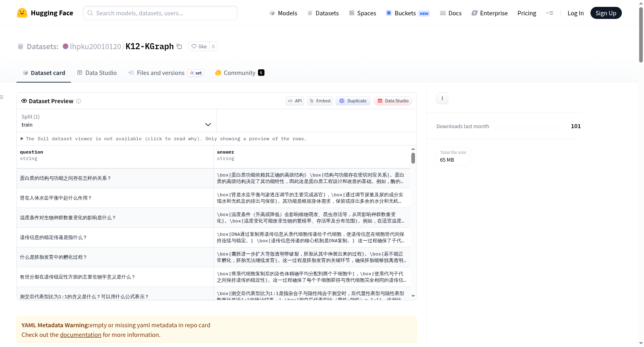Open the lhpku20010120 profile link
Screen dimensions: 644x347
click(x=95, y=46)
